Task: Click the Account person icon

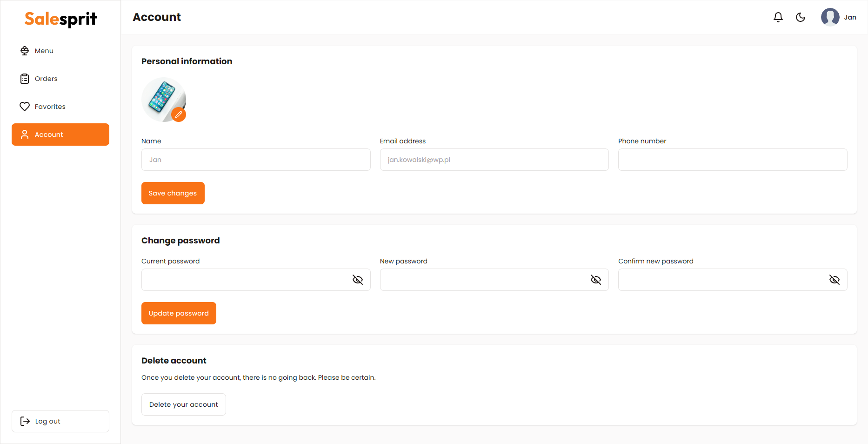Action: point(25,135)
